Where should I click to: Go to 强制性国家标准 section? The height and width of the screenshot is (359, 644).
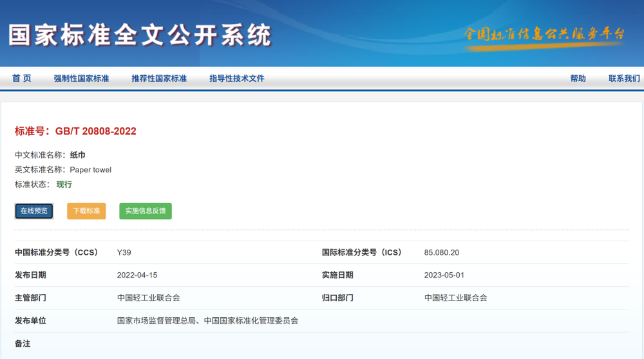click(x=81, y=78)
